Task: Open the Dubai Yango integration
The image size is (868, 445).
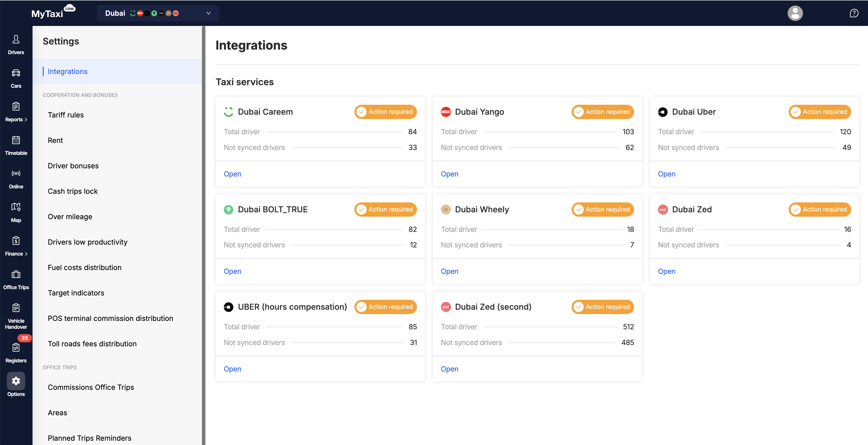Action: [449, 174]
